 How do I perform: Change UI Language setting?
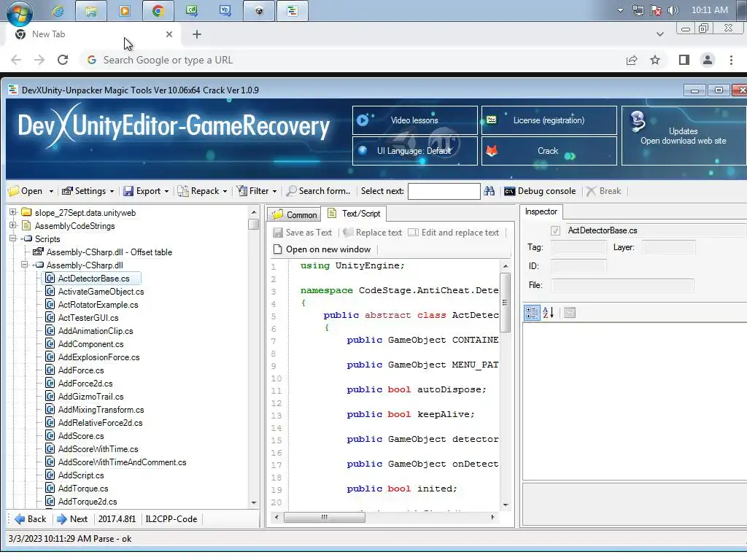coord(414,151)
